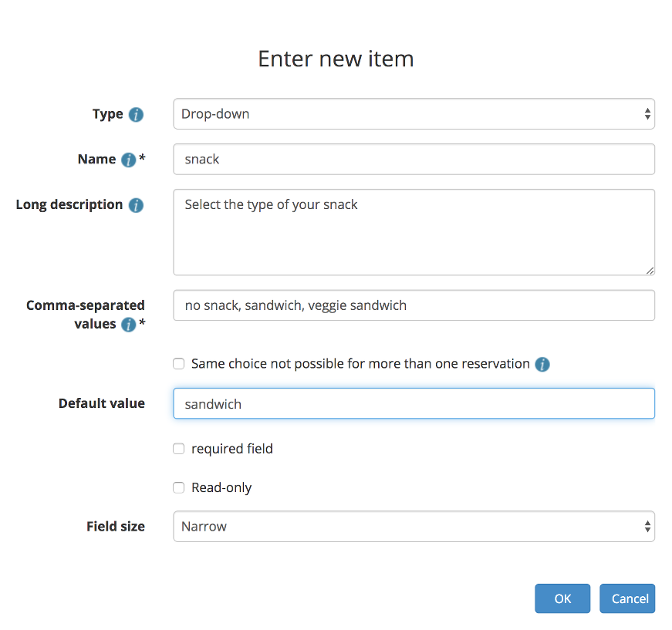Click the info icon after 'Same choice not possible'
Image resolution: width=672 pixels, height=630 pixels.
(542, 364)
